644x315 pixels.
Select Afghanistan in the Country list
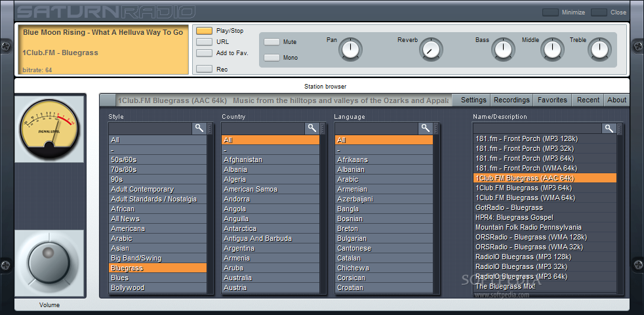[271, 159]
